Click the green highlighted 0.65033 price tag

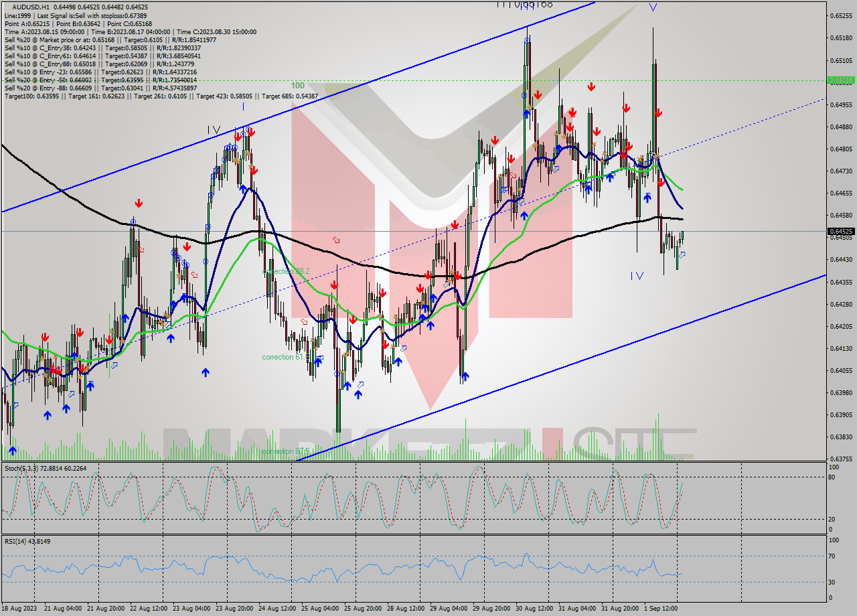click(841, 80)
